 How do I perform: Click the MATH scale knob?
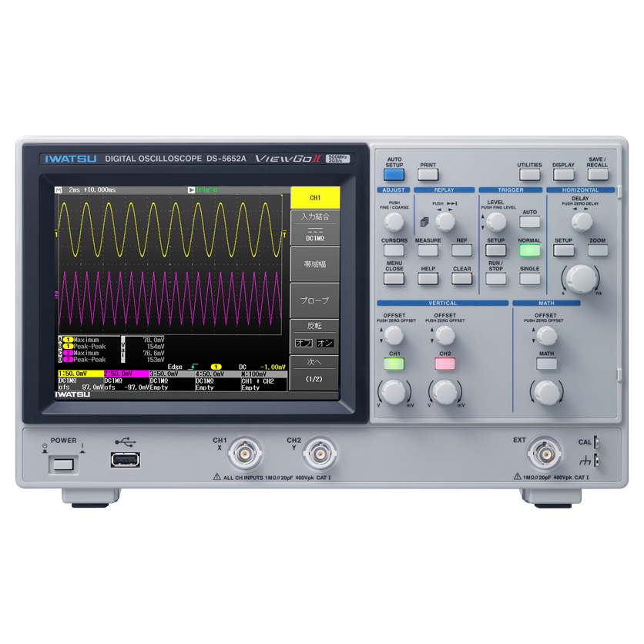pos(547,392)
